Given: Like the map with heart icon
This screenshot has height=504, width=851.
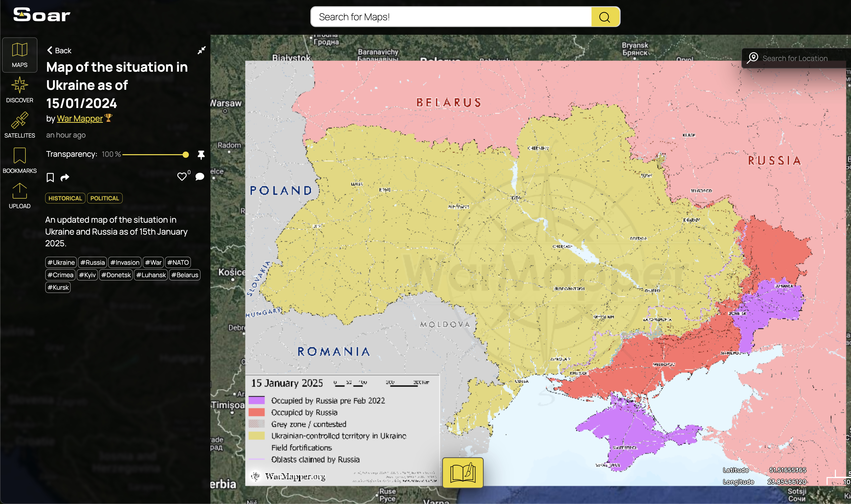Looking at the screenshot, I should 182,176.
